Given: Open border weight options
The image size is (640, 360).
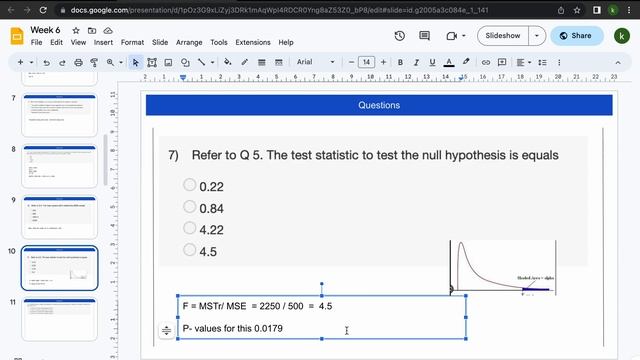Looking at the screenshot, I should 262,62.
